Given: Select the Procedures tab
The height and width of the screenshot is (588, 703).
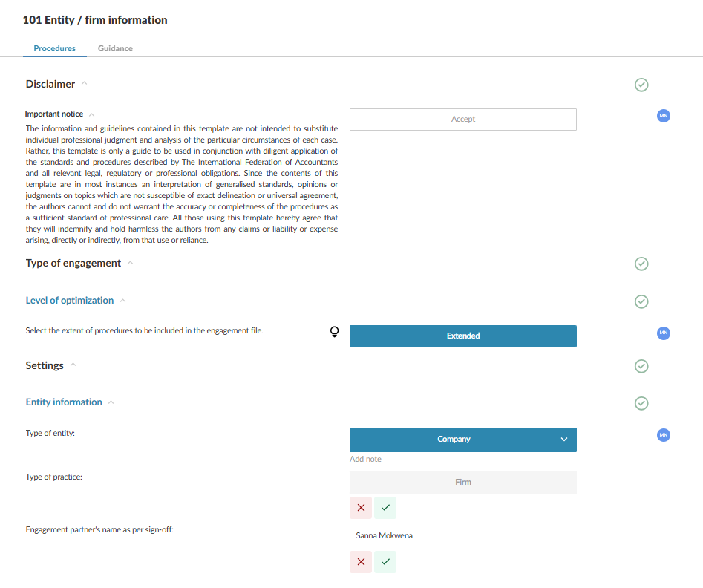Looking at the screenshot, I should coord(54,48).
